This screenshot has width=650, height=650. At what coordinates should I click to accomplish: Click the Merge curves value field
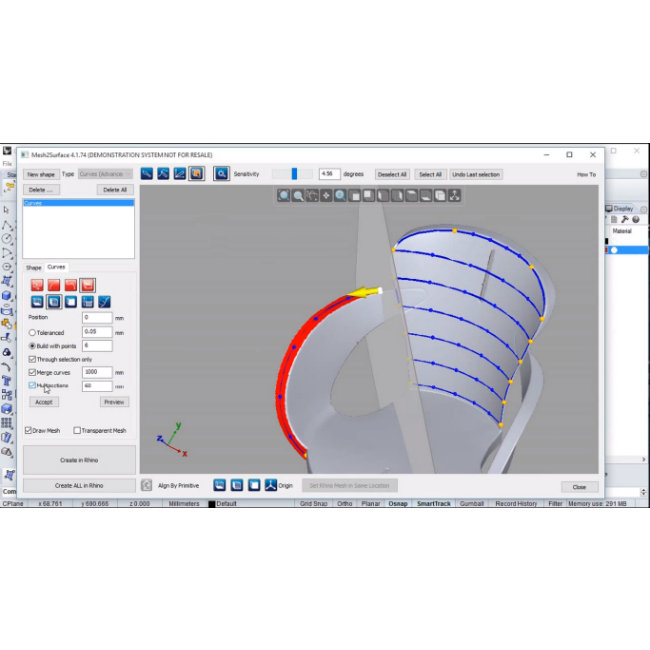tap(97, 372)
